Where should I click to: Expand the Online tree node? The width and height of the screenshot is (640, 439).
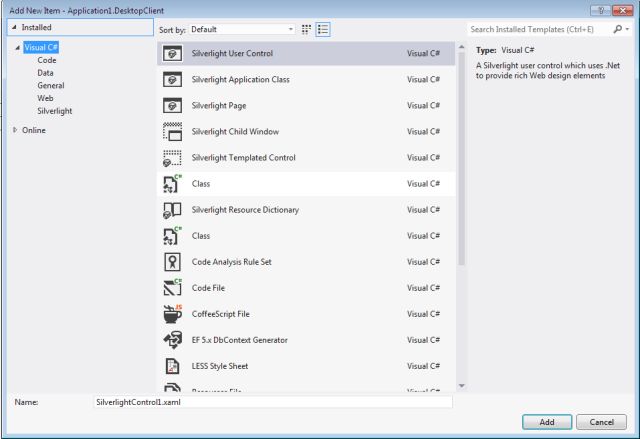click(15, 130)
